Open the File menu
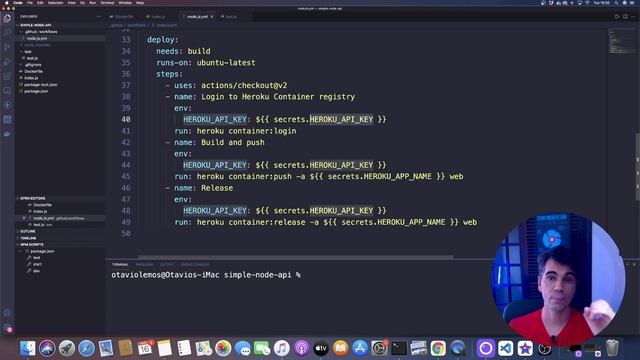The image size is (640, 360). 30,3
